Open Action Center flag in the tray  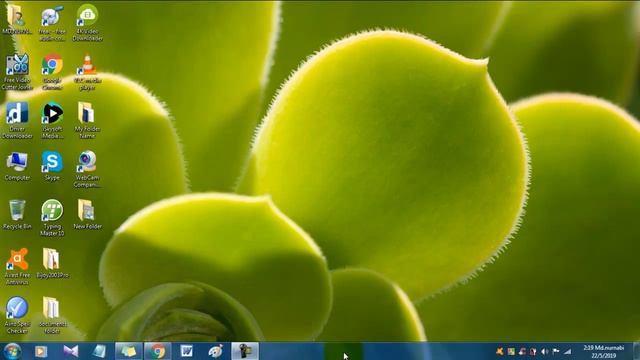coord(556,351)
